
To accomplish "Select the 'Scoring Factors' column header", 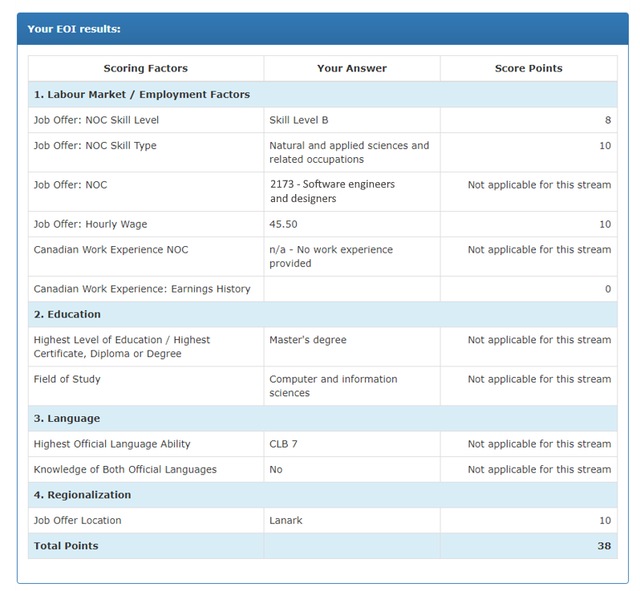I will coord(146,68).
